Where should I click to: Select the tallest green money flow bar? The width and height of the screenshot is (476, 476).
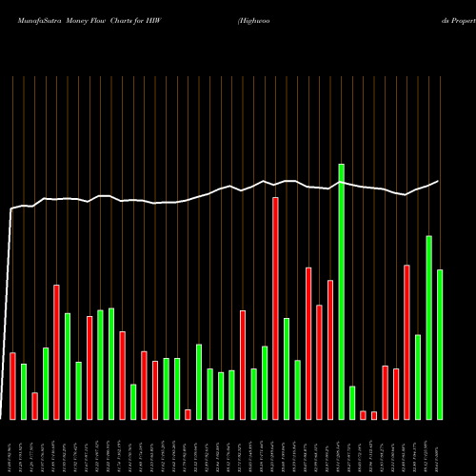(342, 292)
